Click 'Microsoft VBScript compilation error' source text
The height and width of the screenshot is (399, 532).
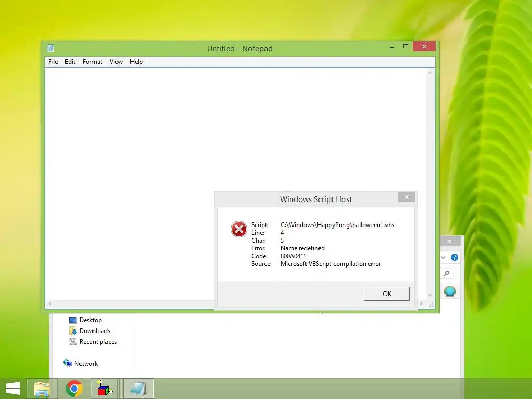click(x=330, y=264)
